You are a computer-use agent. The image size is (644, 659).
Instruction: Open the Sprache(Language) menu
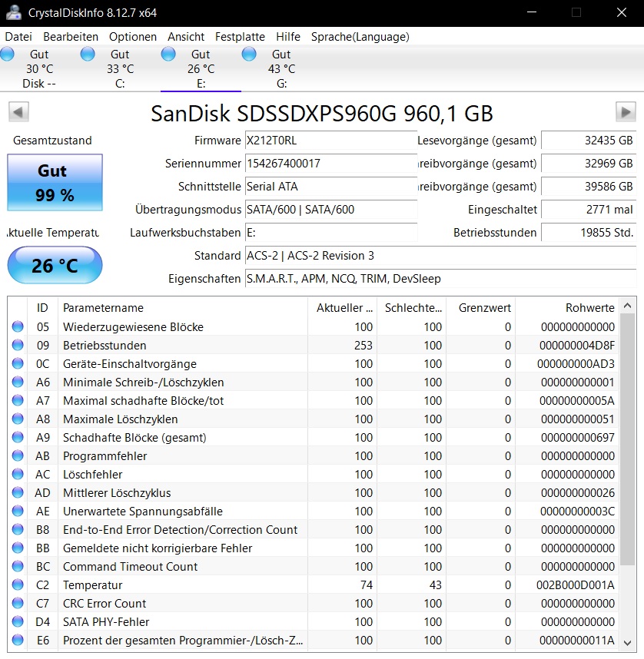click(360, 37)
